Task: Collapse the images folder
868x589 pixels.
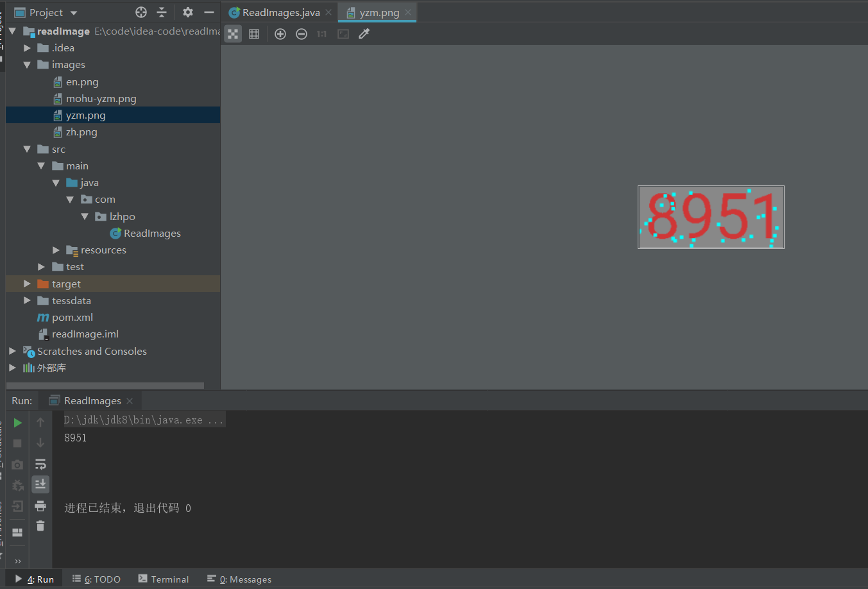Action: coord(26,64)
